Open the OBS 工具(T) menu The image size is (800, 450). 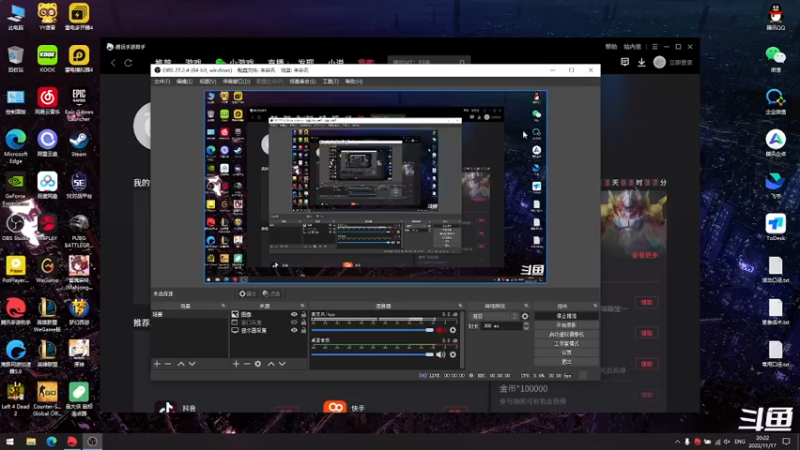coord(330,82)
